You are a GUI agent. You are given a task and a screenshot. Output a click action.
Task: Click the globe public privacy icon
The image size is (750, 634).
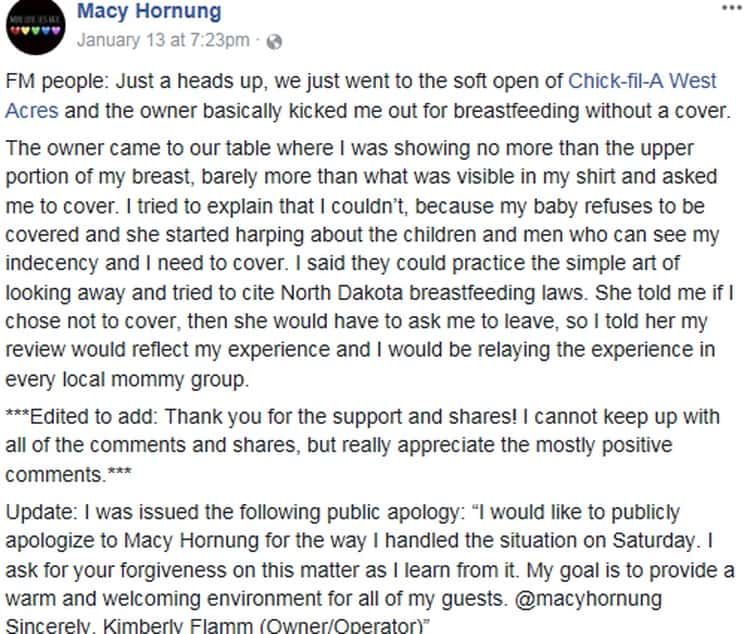[x=276, y=42]
